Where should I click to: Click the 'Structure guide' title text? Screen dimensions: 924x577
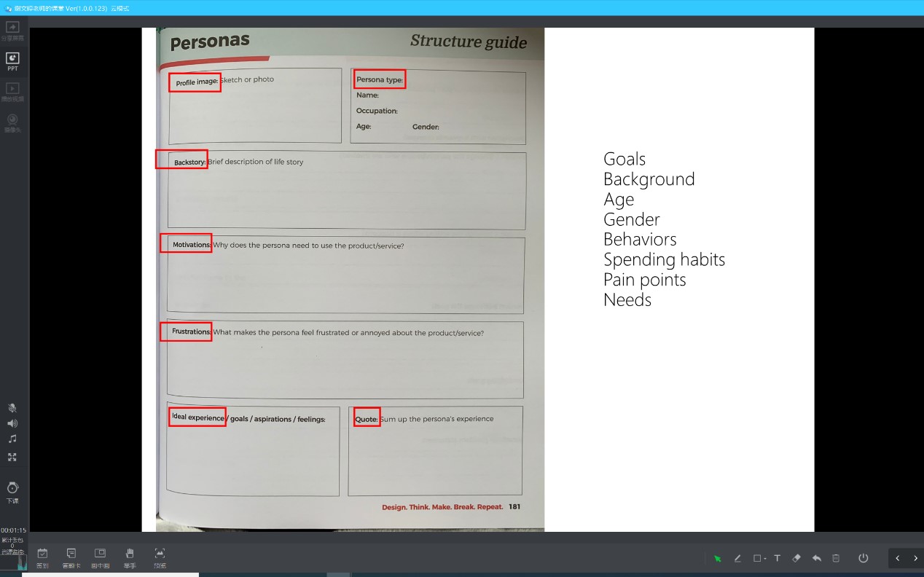(469, 42)
